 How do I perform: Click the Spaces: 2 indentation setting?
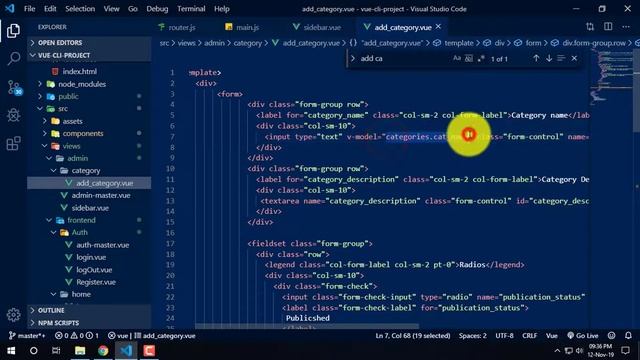click(x=473, y=336)
